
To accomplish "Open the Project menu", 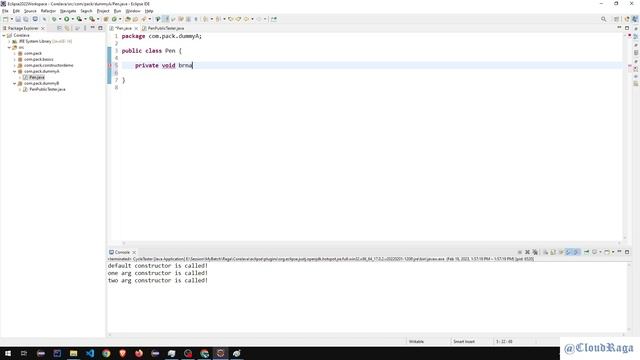I will tap(103, 11).
